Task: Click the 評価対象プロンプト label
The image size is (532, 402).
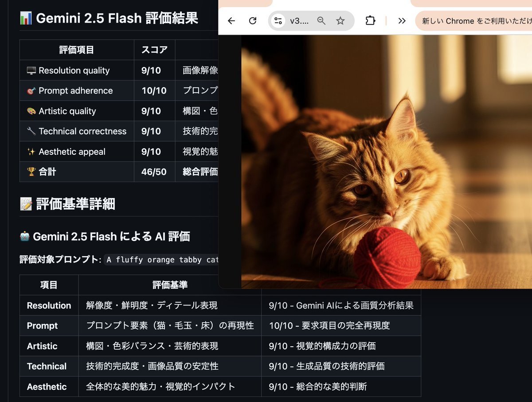Action: pyautogui.click(x=61, y=260)
